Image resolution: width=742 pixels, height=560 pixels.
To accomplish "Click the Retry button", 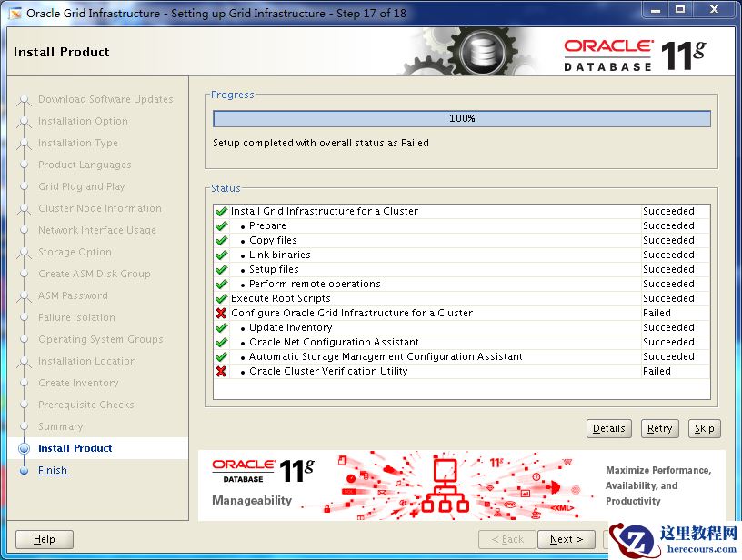I will point(659,428).
